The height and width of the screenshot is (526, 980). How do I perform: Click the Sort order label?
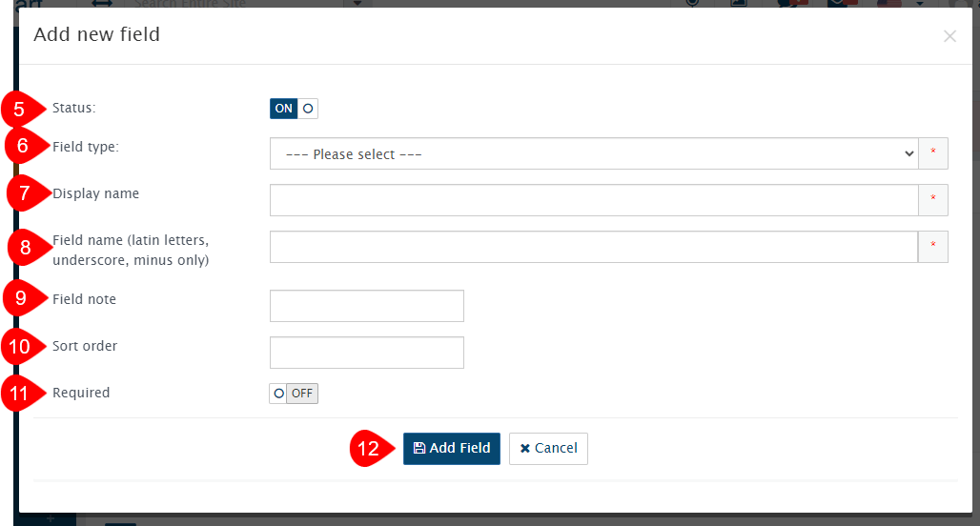coord(86,346)
